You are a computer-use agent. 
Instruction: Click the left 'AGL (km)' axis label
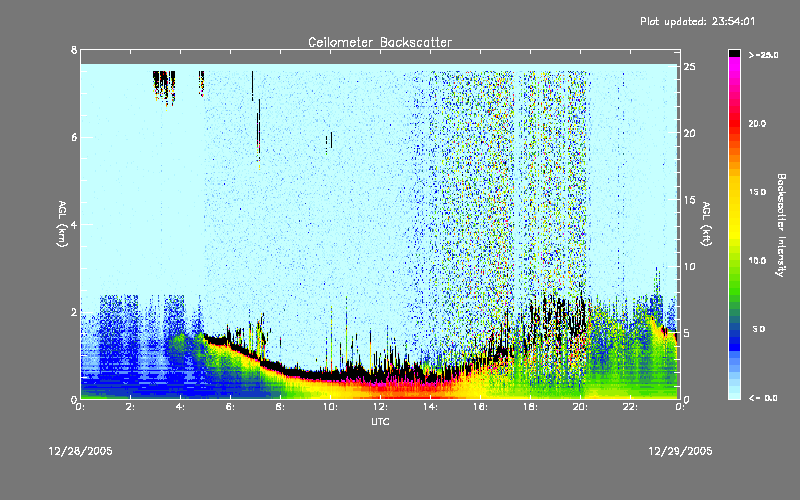point(62,224)
